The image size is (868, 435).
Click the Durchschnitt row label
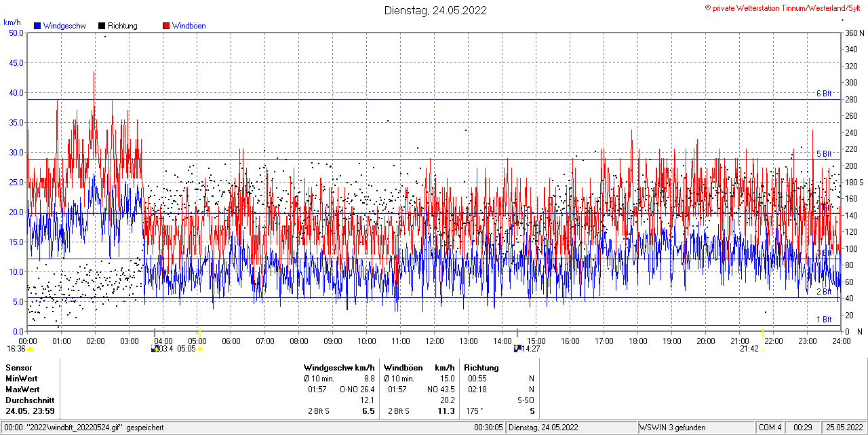pos(29,400)
